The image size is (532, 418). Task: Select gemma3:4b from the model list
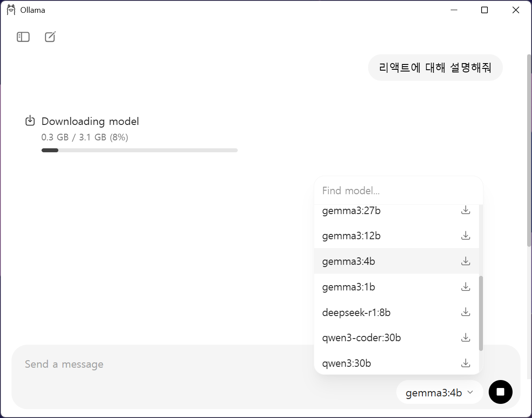pos(349,261)
